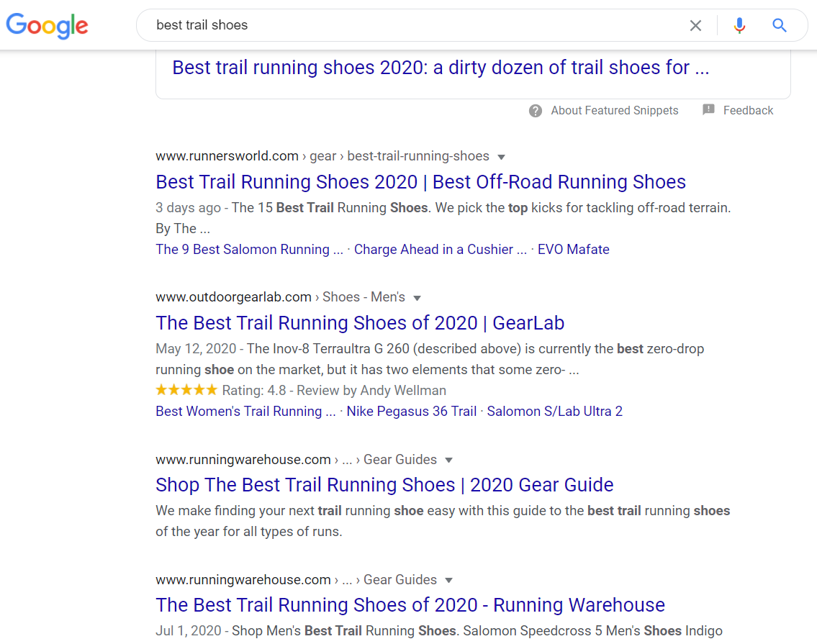Open 'About Featured Snippets' link

pyautogui.click(x=614, y=111)
